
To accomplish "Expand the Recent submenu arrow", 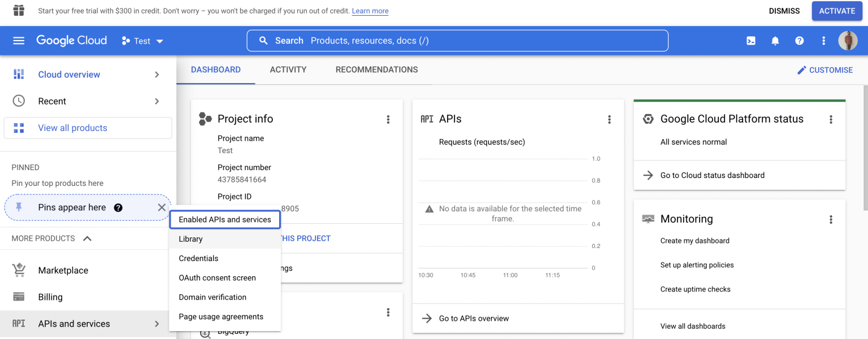I will pyautogui.click(x=157, y=101).
